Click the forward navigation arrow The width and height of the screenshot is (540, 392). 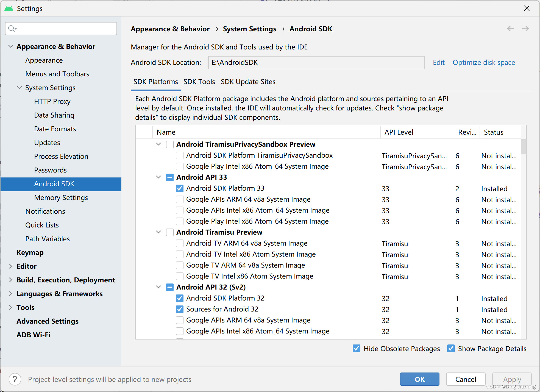525,29
